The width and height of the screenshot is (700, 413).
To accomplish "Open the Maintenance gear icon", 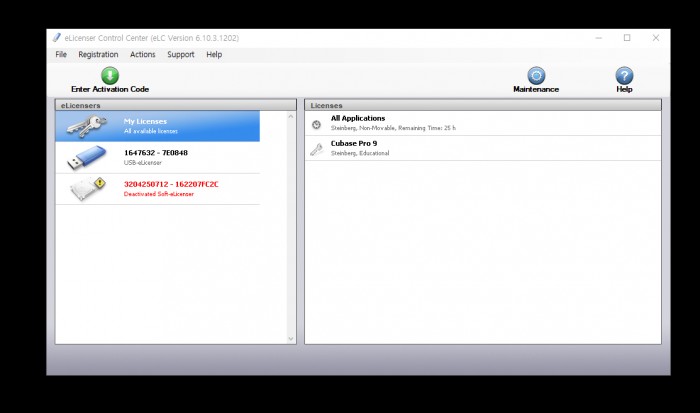I will pos(536,75).
